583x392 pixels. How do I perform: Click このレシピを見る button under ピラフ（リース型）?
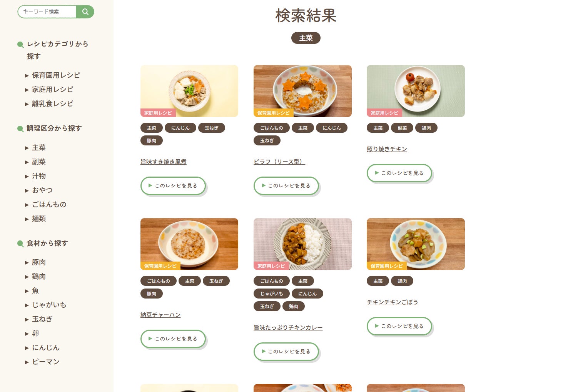point(286,186)
